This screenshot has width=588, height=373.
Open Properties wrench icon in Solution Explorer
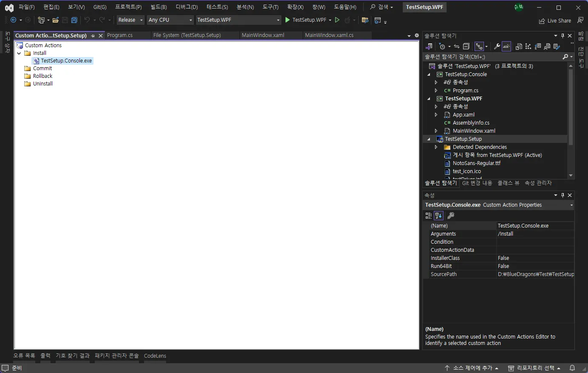497,46
